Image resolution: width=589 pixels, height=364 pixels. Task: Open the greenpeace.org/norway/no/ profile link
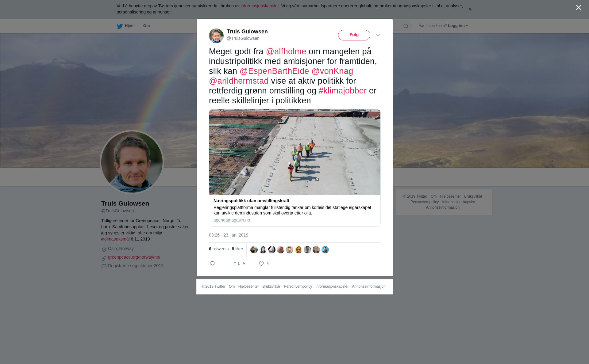tap(134, 257)
